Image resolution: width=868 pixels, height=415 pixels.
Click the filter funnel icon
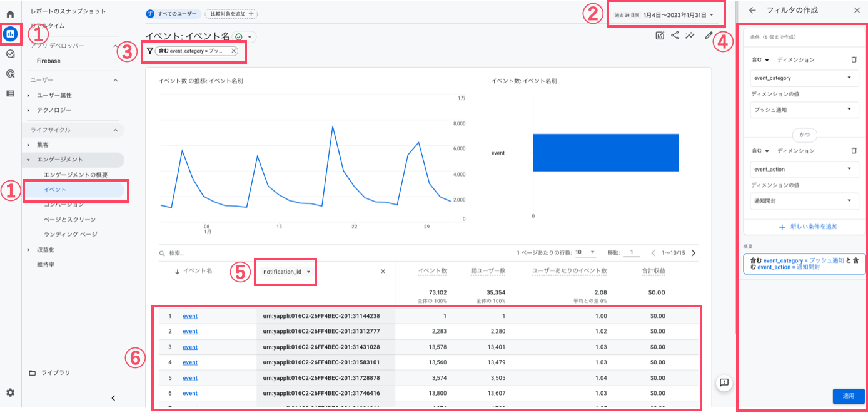[149, 51]
